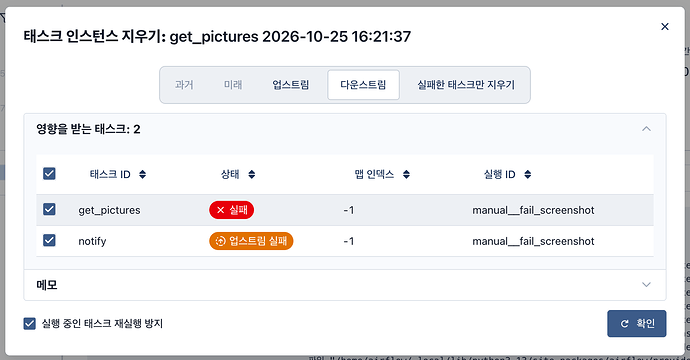Sort by 태스크 ID column arrows
The image size is (690, 360).
tap(142, 174)
